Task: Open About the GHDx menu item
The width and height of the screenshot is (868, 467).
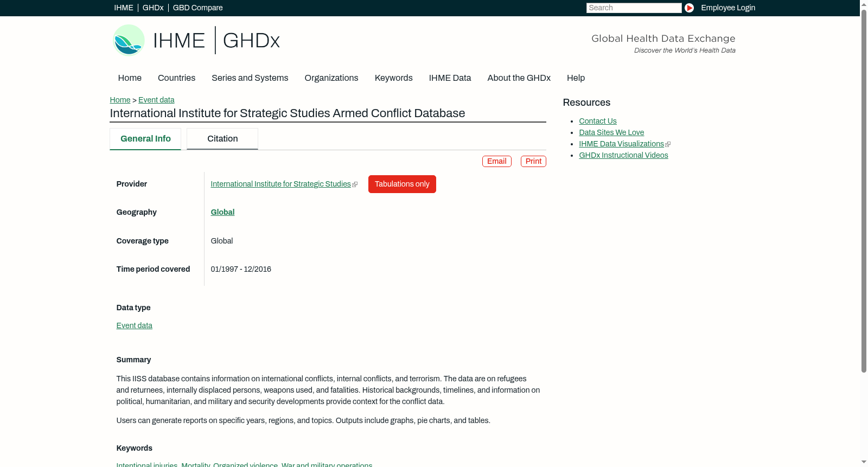Action: [519, 78]
